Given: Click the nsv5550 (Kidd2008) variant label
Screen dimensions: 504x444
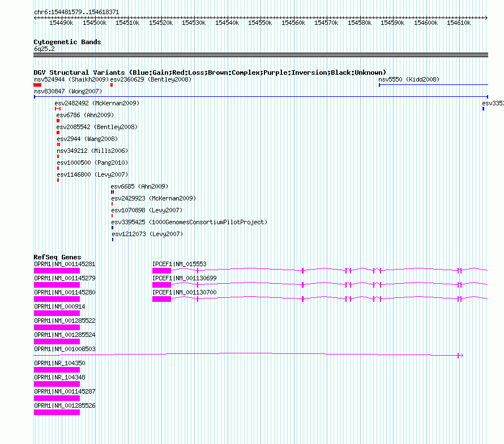Looking at the screenshot, I should (409, 79).
